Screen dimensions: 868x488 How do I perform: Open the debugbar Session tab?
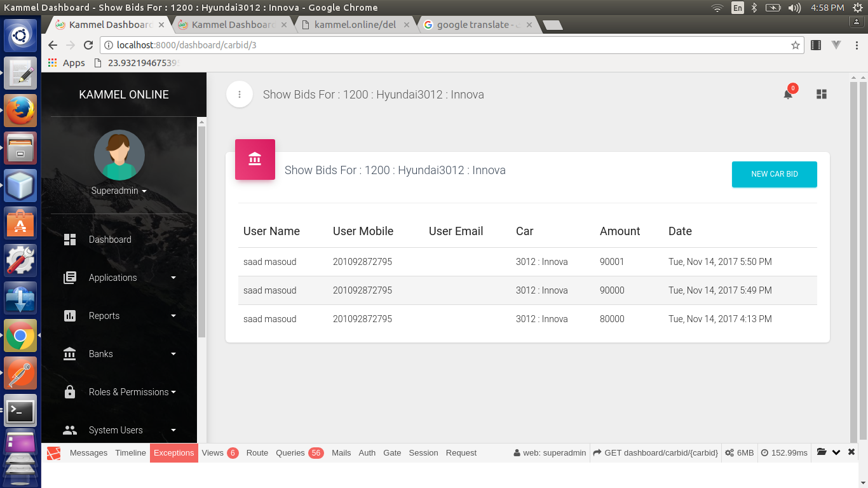point(423,453)
